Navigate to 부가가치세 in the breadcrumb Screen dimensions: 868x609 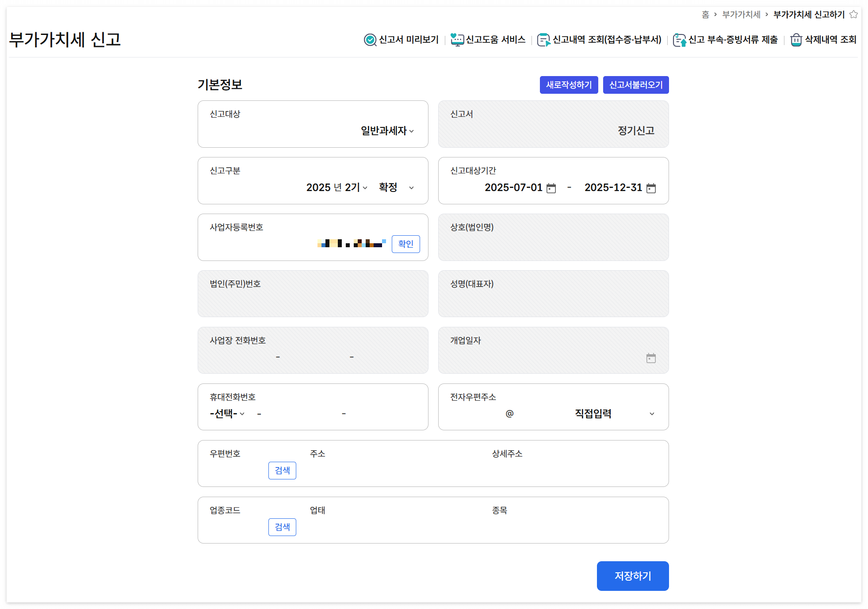pos(741,14)
